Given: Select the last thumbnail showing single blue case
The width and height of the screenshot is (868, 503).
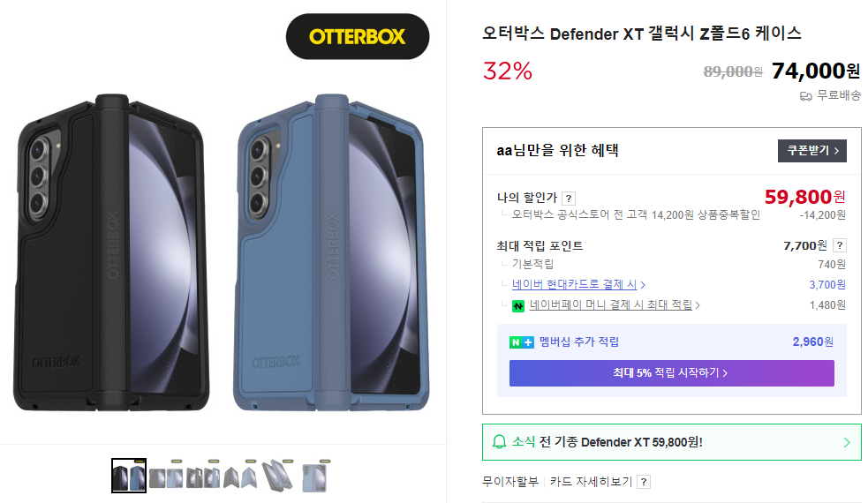Looking at the screenshot, I should pos(315,476).
